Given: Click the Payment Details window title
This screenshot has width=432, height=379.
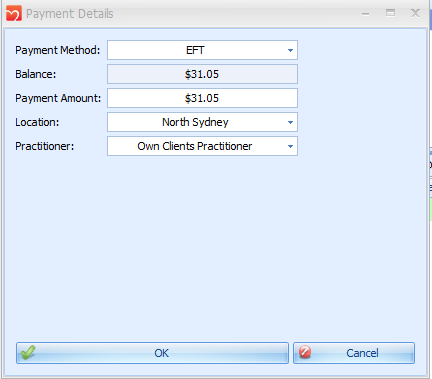Looking at the screenshot, I should click(70, 14).
